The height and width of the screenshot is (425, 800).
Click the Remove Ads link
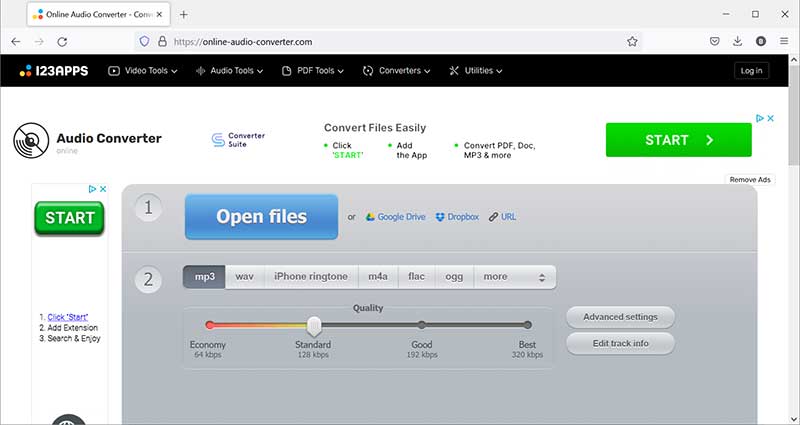point(749,180)
